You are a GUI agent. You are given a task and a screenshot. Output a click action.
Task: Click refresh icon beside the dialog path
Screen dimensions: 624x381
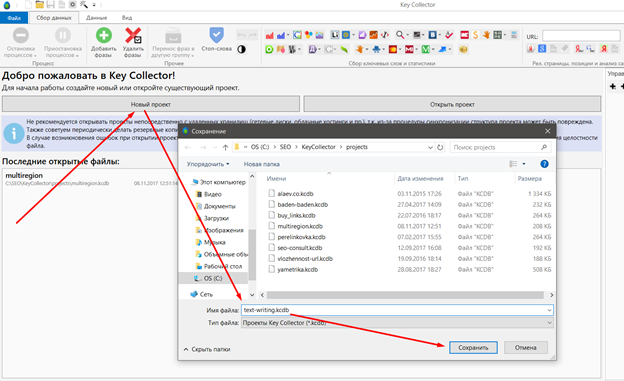[440, 147]
